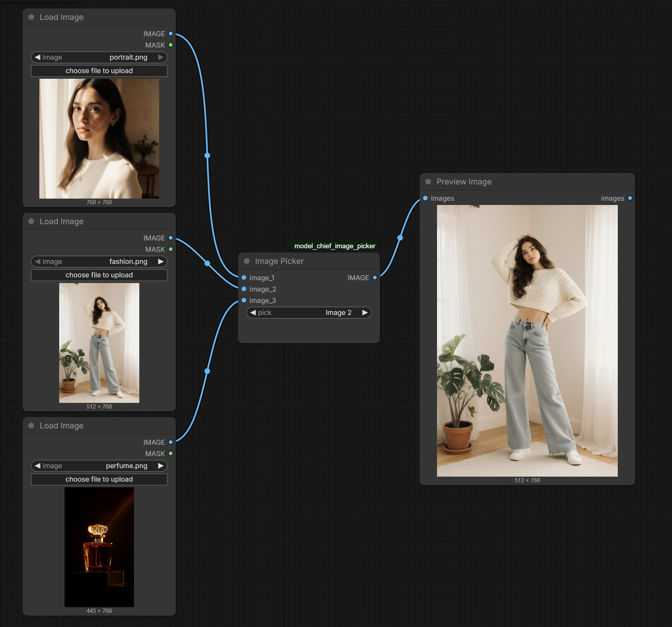Click the midpoint dot on the portrait.png link
This screenshot has height=627, width=672.
(207, 155)
